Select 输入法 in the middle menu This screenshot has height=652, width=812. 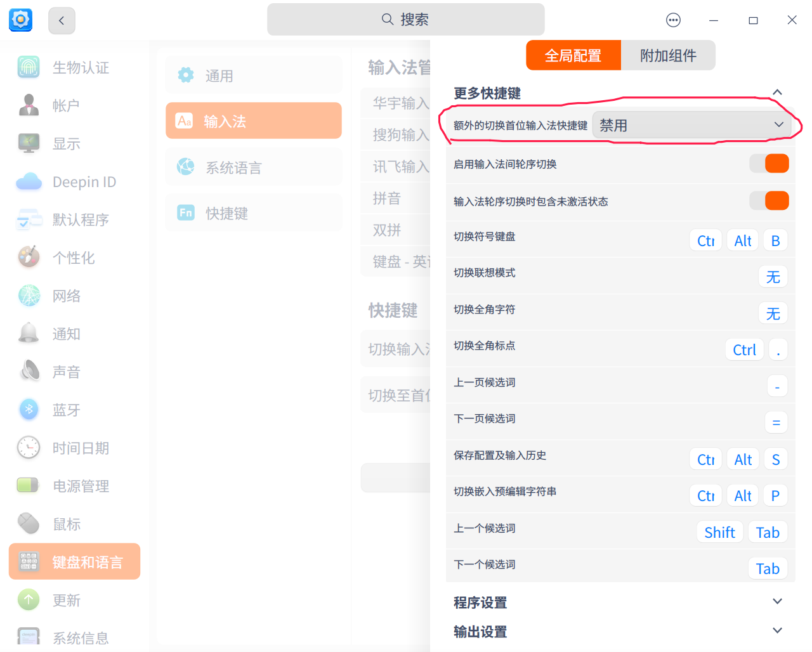click(x=253, y=121)
